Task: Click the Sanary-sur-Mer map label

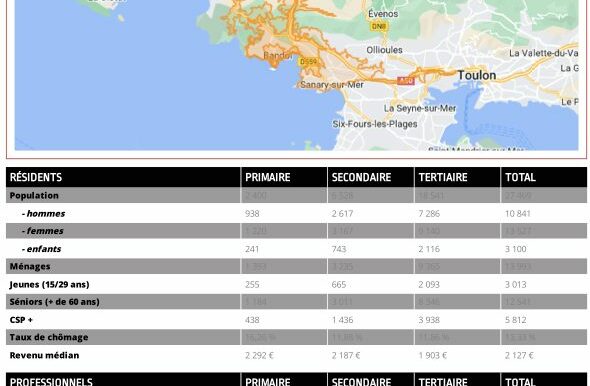Action: pyautogui.click(x=332, y=85)
